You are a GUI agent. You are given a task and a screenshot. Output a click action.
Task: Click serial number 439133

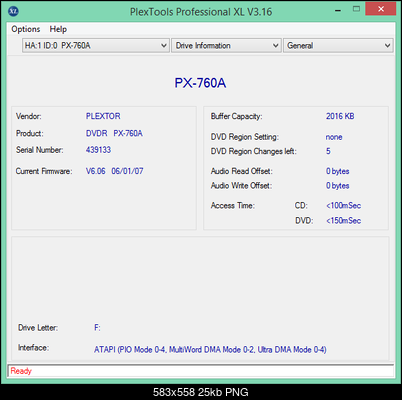[98, 150]
